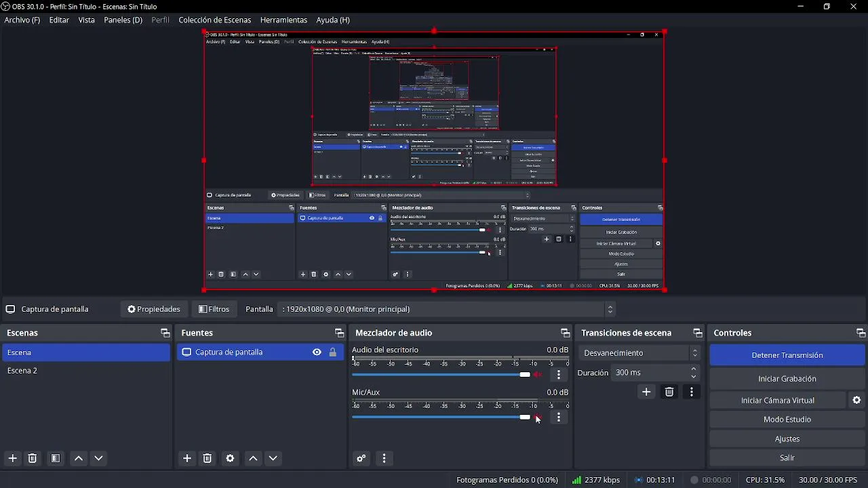The height and width of the screenshot is (488, 868).
Task: Adjust the Mic/Aux volume slider
Action: (x=441, y=417)
